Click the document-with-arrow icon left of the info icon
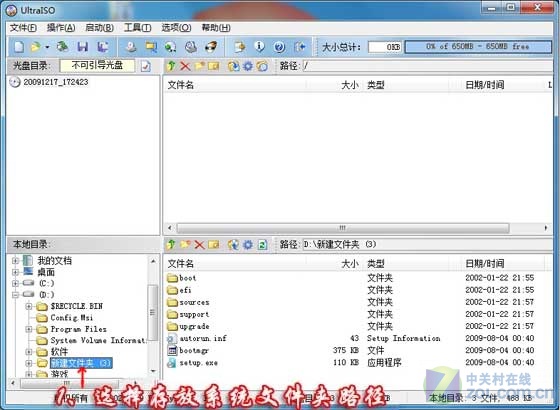This screenshot has width=560, height=410. [240, 46]
